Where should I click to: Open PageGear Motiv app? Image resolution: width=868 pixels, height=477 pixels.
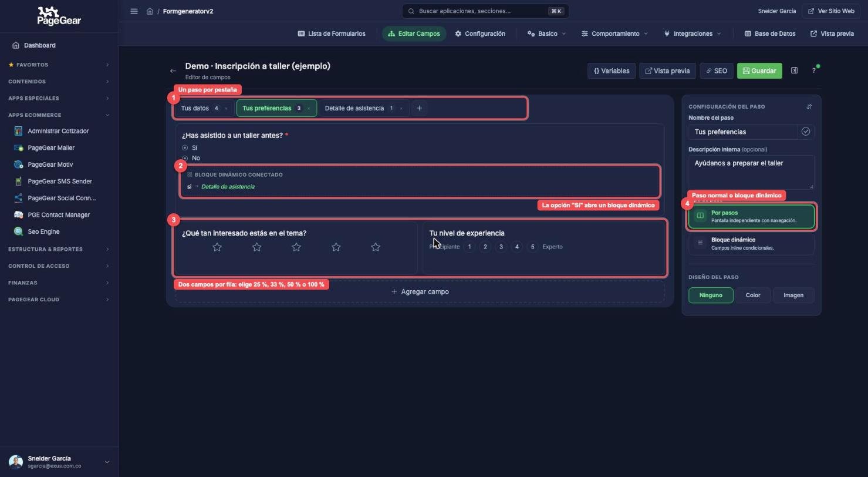pyautogui.click(x=50, y=164)
